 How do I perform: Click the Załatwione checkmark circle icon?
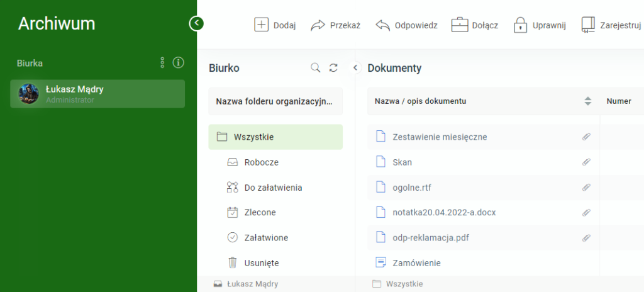pos(233,238)
